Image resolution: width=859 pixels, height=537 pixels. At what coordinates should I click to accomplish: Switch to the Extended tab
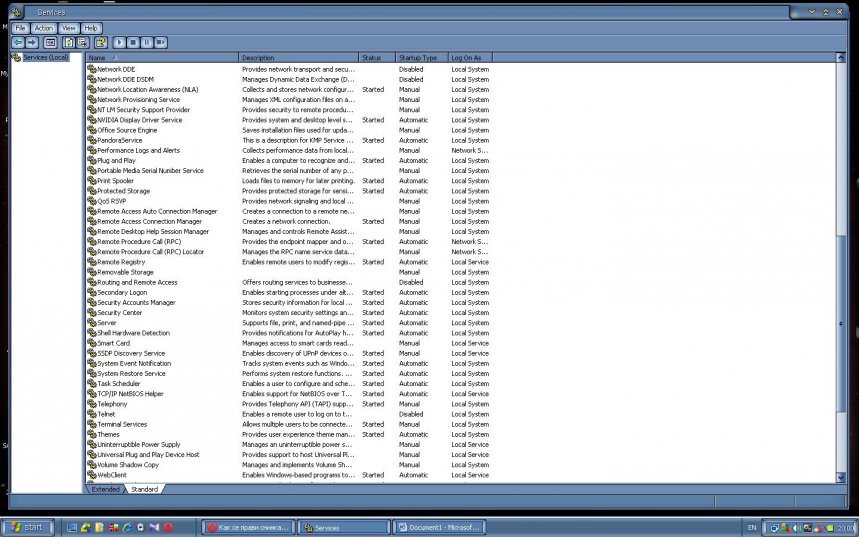coord(106,489)
